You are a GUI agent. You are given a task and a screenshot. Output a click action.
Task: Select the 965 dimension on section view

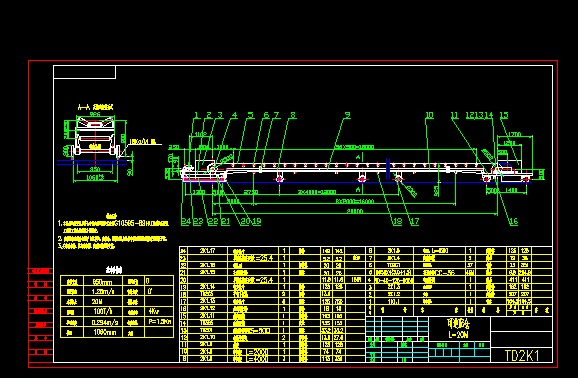(x=95, y=114)
